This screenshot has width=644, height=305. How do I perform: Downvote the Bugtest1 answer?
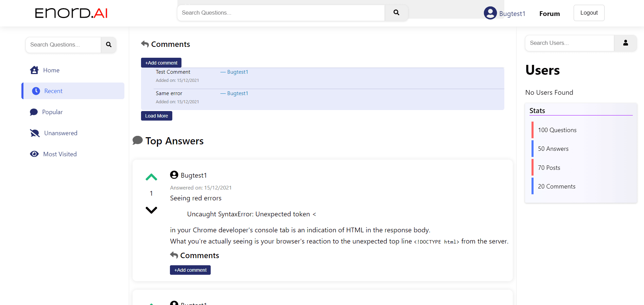(151, 210)
